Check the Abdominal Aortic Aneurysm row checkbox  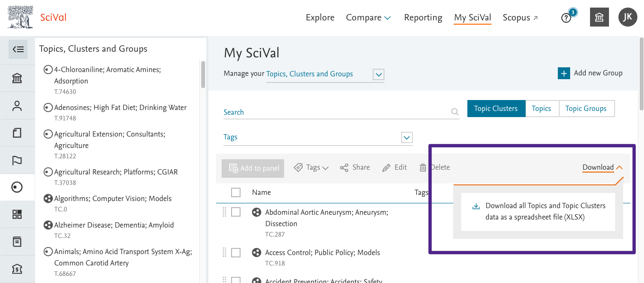point(236,212)
